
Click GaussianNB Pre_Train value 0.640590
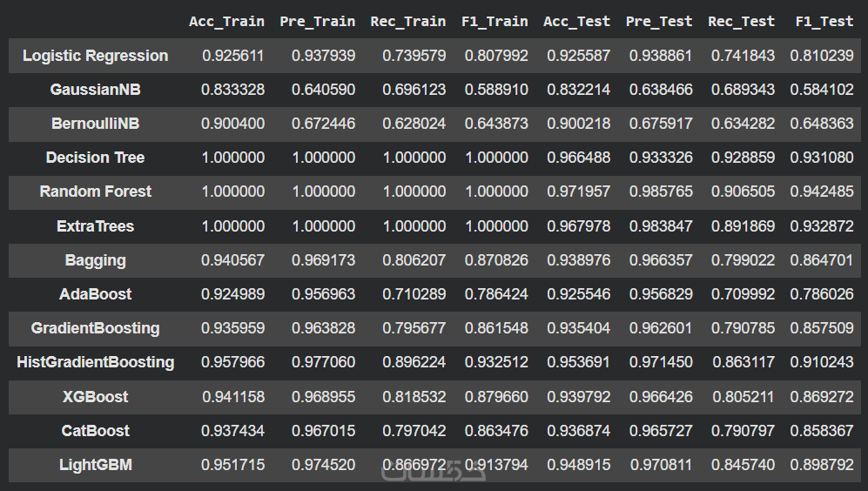pyautogui.click(x=323, y=90)
